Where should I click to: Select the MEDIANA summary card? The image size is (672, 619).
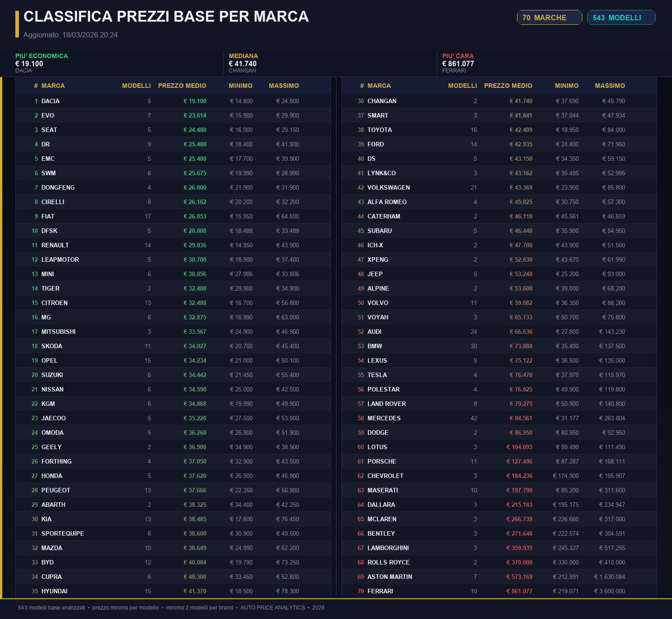click(243, 63)
